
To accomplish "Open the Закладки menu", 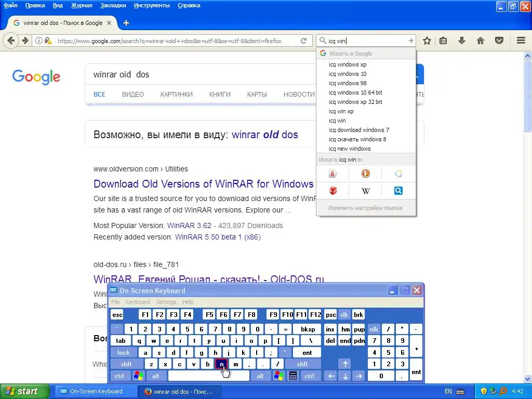I will (113, 5).
